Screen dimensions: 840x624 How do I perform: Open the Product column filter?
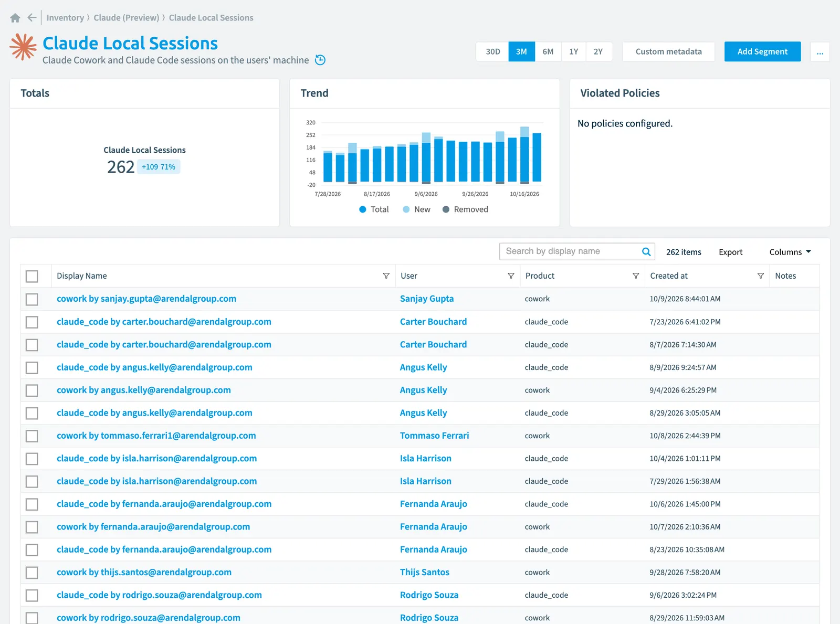coord(636,276)
